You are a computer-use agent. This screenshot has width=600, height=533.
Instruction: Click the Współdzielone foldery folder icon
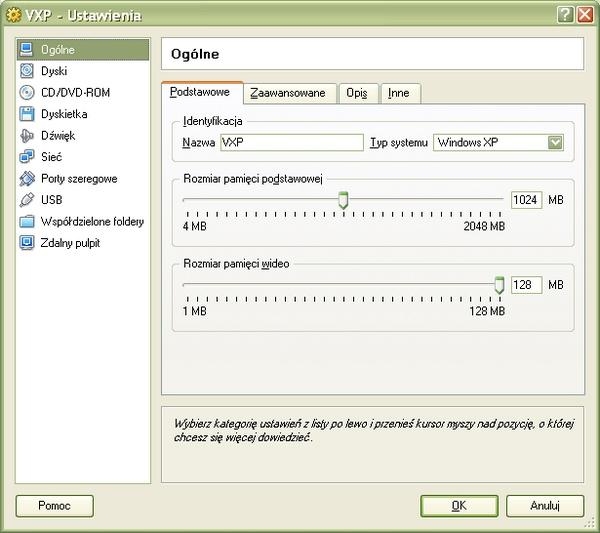pos(26,221)
